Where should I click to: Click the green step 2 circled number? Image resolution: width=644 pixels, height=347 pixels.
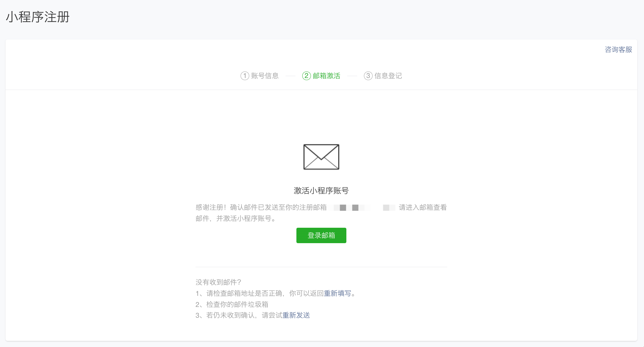[306, 76]
